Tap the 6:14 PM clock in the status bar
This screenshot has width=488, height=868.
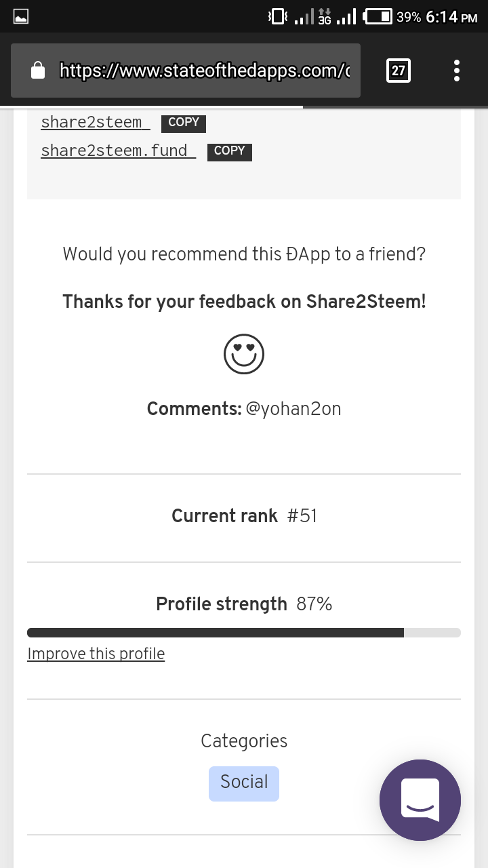[x=452, y=17]
